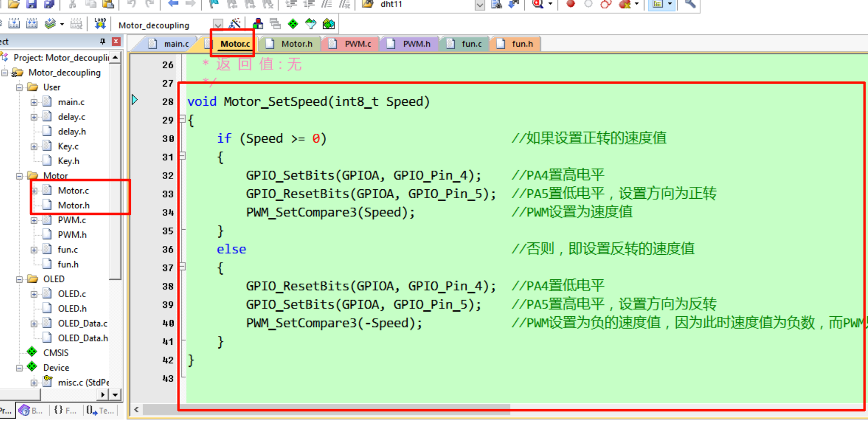The width and height of the screenshot is (868, 421).
Task: Select OLED.h in the project tree
Action: coord(72,309)
